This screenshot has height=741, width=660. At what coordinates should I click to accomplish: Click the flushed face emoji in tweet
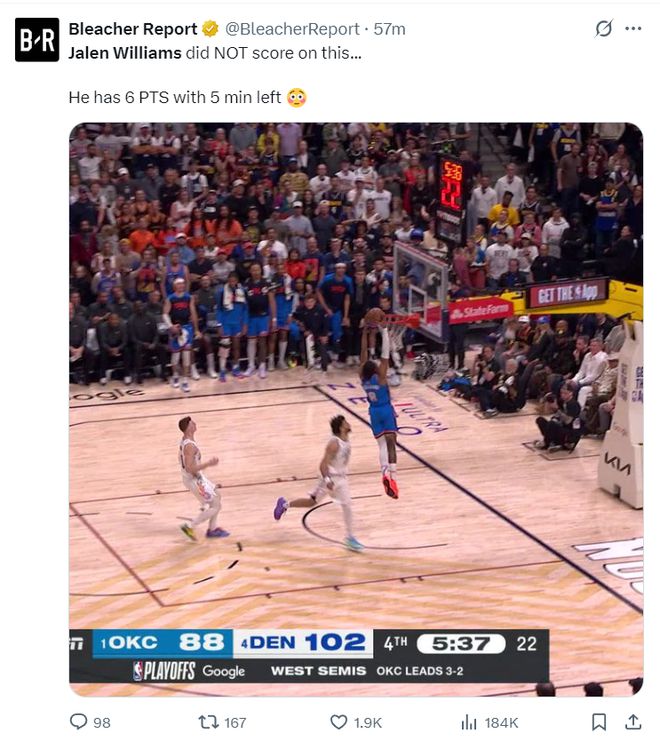(297, 97)
